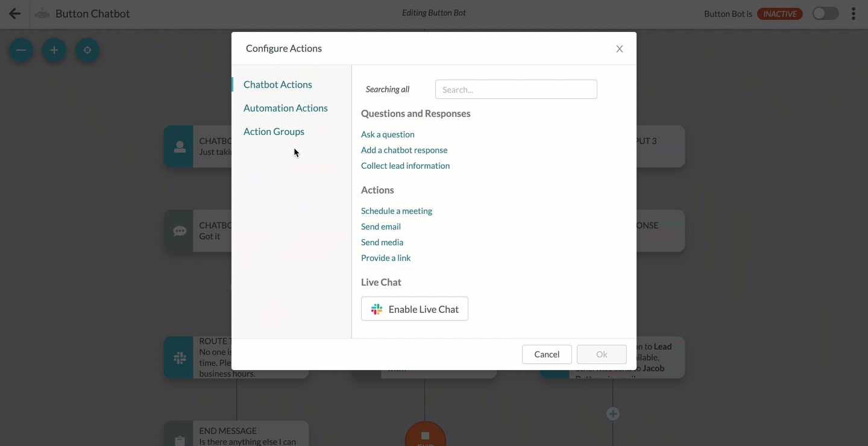Click the Search actions input field
The width and height of the screenshot is (868, 446).
click(x=516, y=89)
